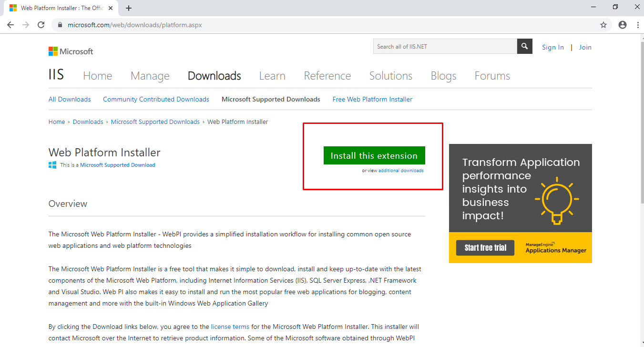Click the Downloads breadcrumb link

pyautogui.click(x=88, y=122)
